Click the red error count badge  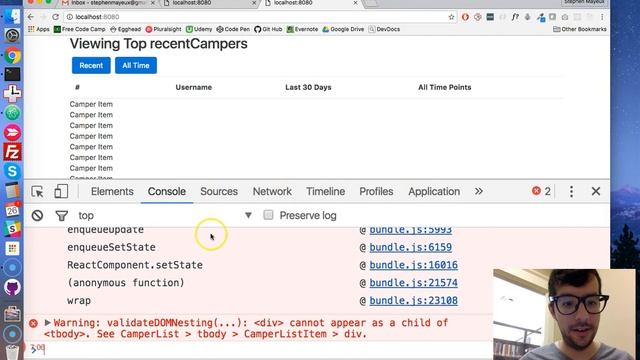coord(541,191)
